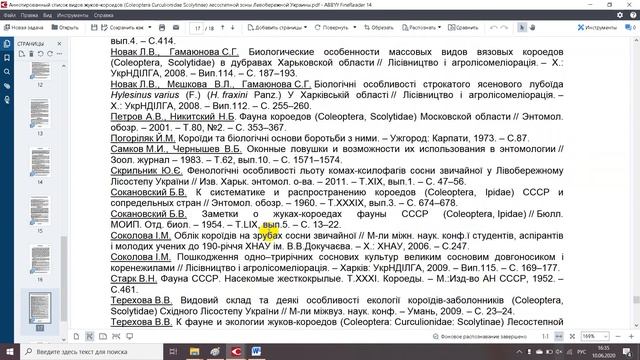Viewport: 640px width, 360px height.
Task: Open the Bookmarks sidebar icon
Action: click(7, 58)
